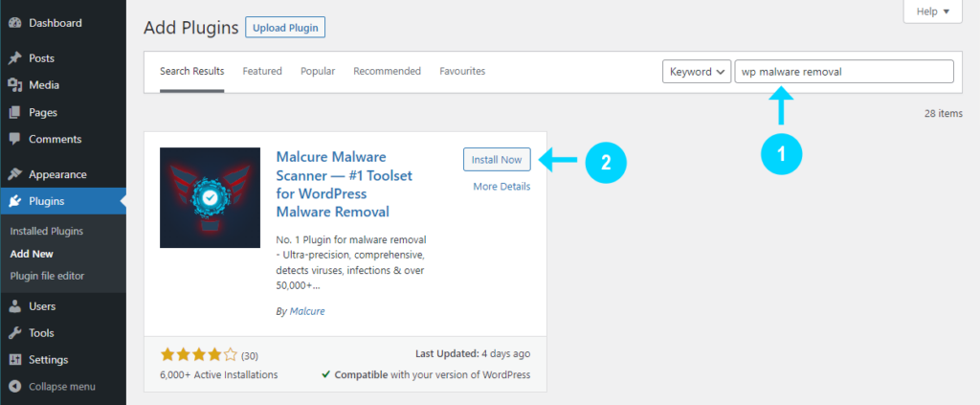Switch to the Featured tab

click(x=262, y=72)
